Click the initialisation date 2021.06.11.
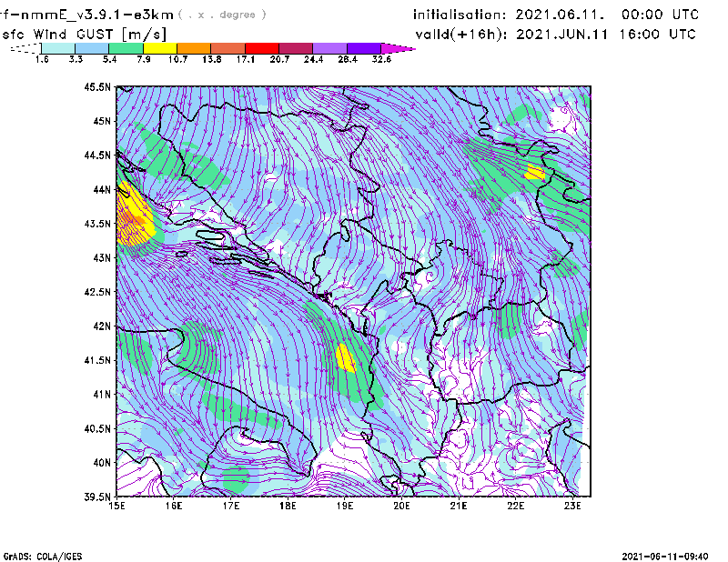The height and width of the screenshot is (562, 728). [560, 15]
